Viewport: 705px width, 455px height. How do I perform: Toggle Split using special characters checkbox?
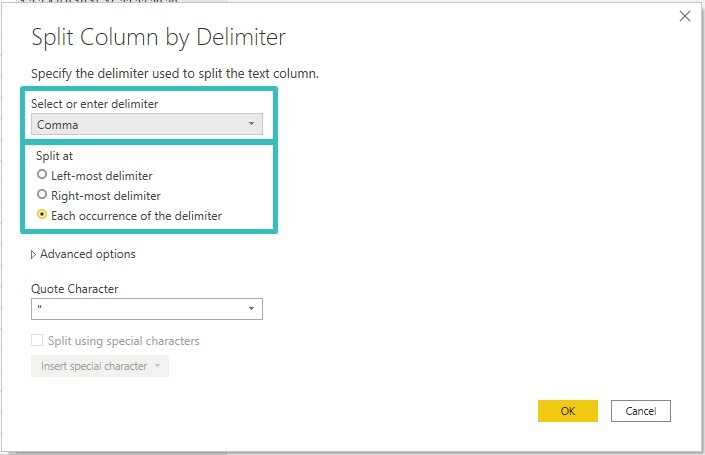click(x=37, y=340)
